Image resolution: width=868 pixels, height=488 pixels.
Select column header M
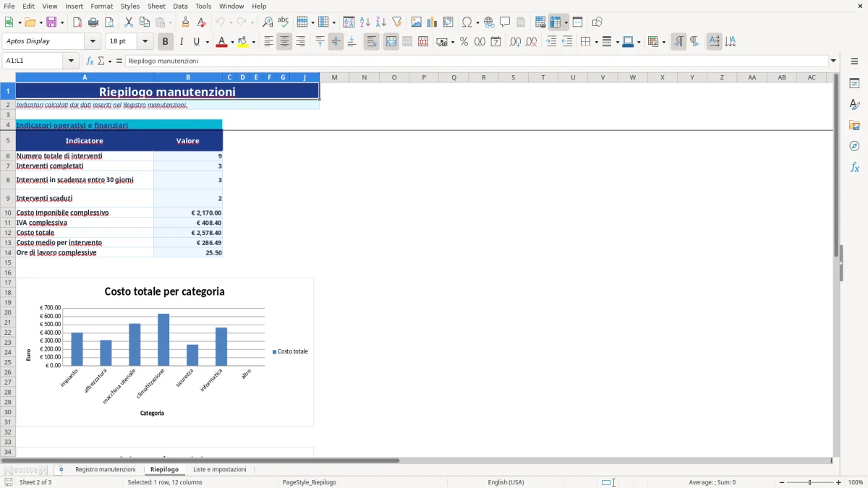coord(334,77)
